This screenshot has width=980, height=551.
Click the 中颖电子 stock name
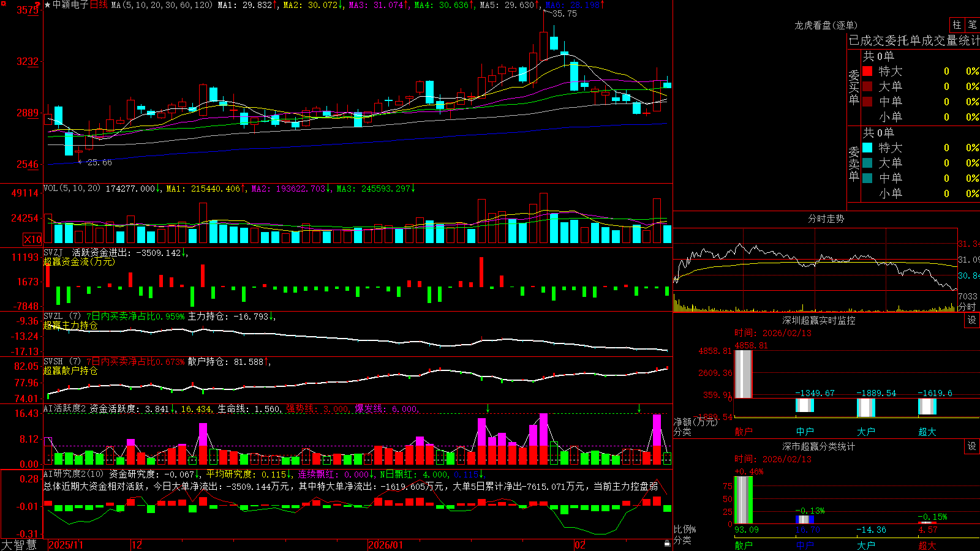(70, 5)
